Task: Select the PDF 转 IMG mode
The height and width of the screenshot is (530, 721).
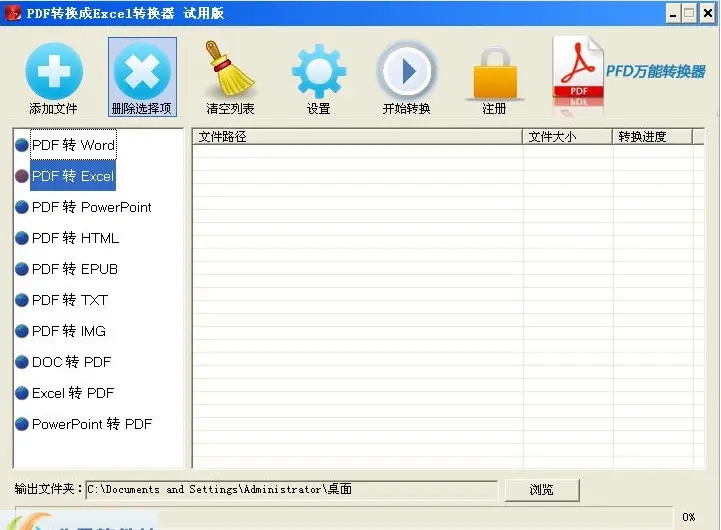Action: (x=69, y=331)
